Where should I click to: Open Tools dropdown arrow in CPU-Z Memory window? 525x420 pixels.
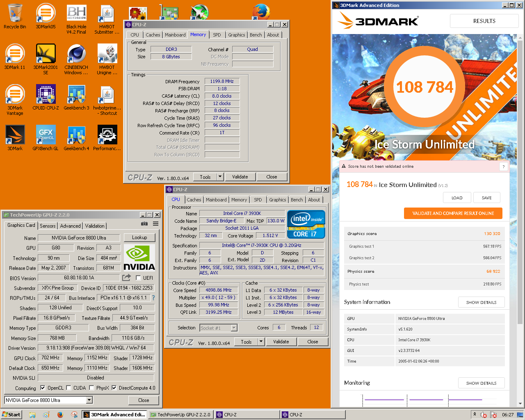(220, 177)
